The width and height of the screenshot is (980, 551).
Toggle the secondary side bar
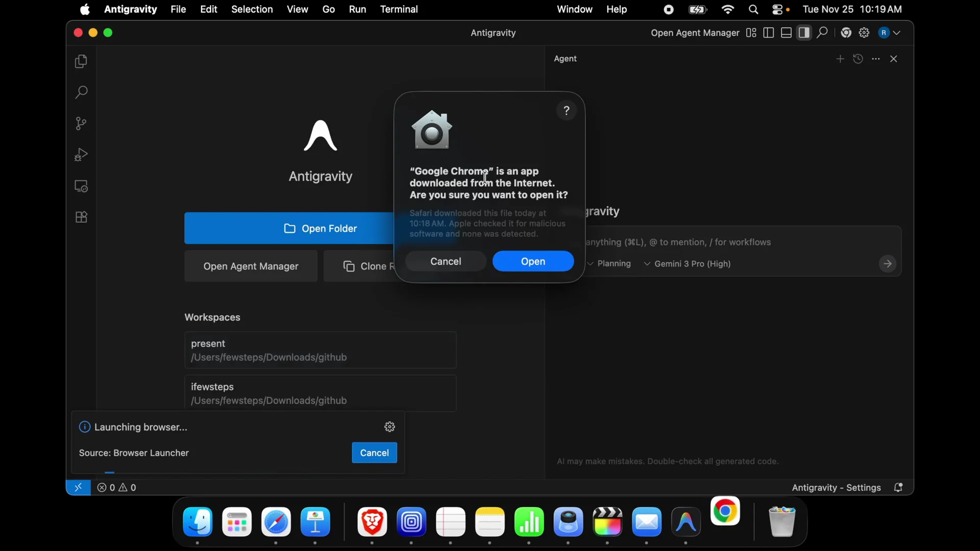[x=804, y=33]
